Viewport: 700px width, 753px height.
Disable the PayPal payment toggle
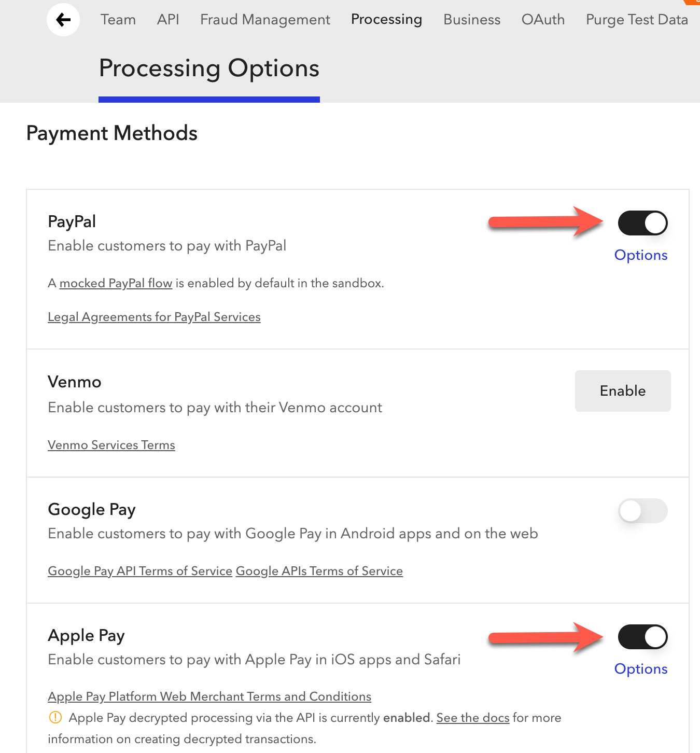click(x=642, y=223)
